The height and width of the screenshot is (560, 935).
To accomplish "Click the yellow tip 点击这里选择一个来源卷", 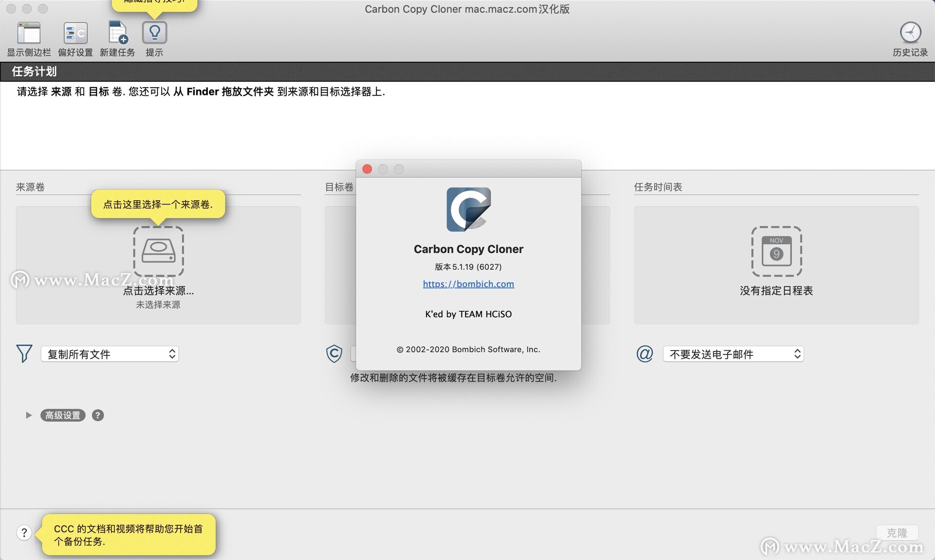I will coord(158,205).
